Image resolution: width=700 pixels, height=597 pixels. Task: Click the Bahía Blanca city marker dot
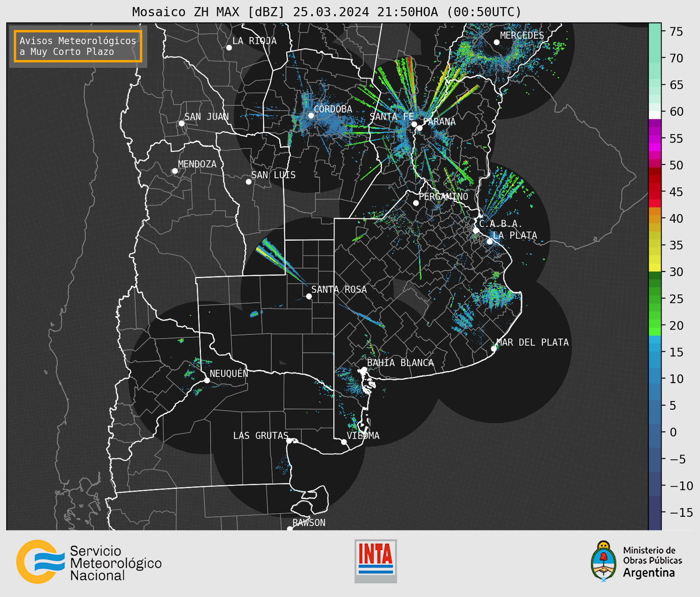click(x=364, y=369)
